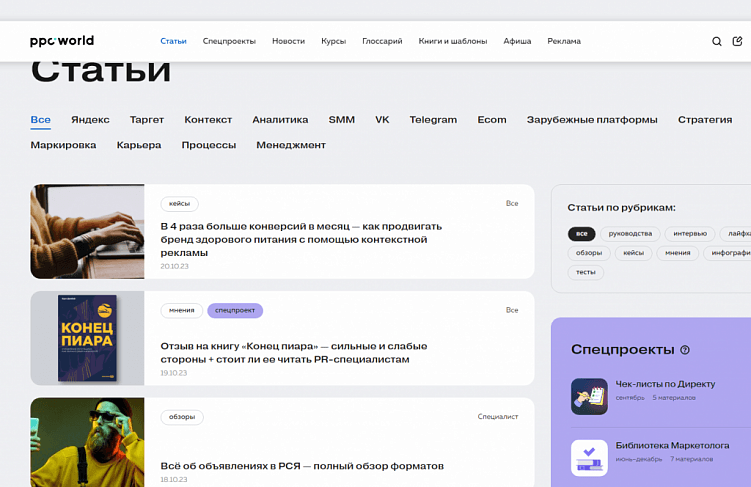Open the Статьи menu item
Screen dimensions: 751x487
tap(173, 41)
